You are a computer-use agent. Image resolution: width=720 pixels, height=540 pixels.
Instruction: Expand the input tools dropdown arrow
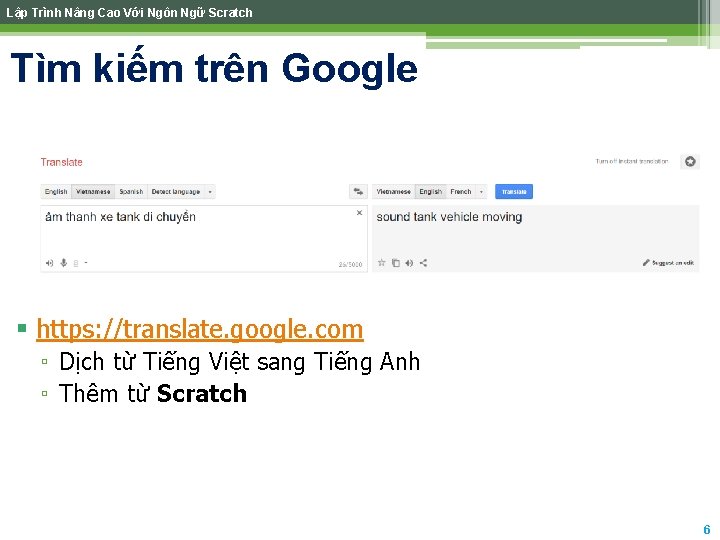[x=86, y=263]
